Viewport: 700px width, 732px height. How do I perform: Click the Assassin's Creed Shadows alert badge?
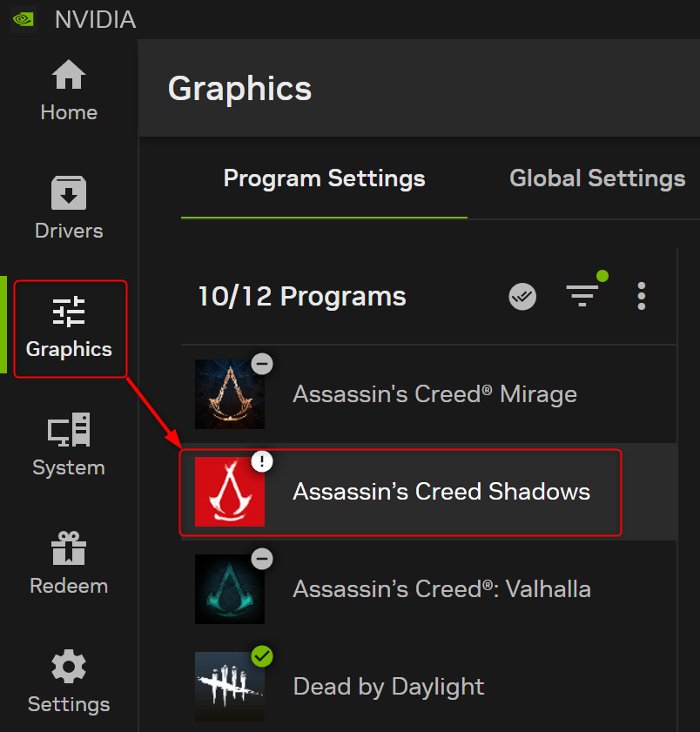262,462
